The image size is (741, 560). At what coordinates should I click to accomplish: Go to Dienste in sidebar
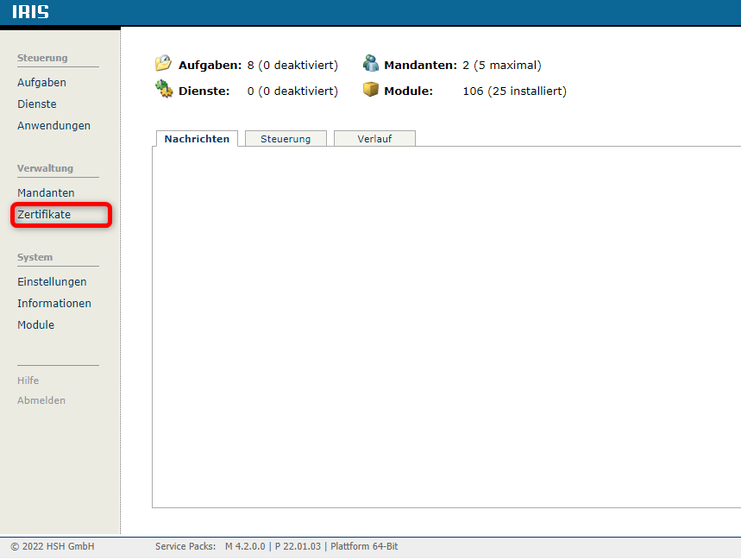[37, 104]
